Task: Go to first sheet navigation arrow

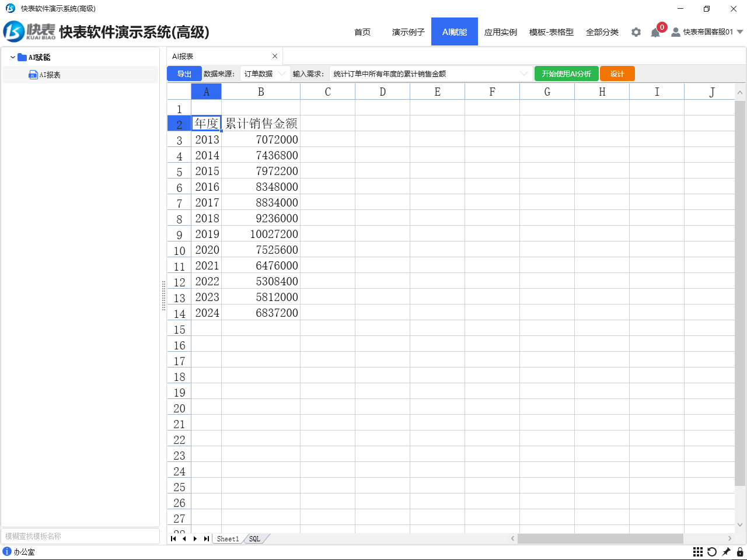Action: 173,538
